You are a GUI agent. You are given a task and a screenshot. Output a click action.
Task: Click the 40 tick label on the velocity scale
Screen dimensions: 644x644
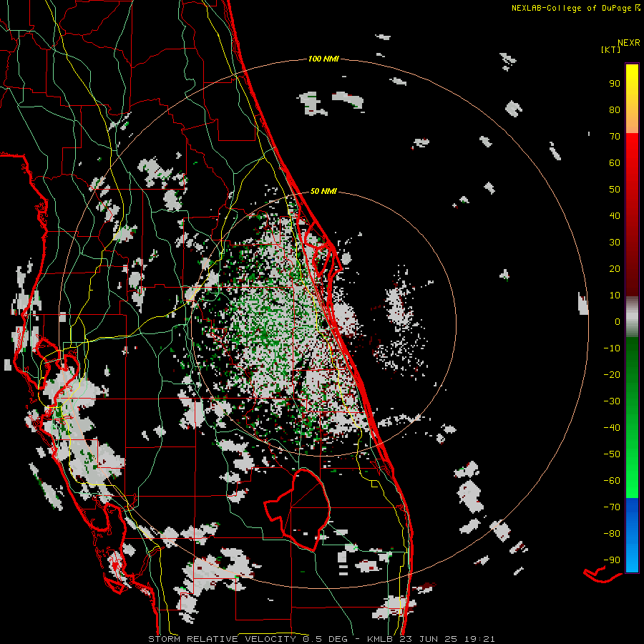tap(615, 215)
